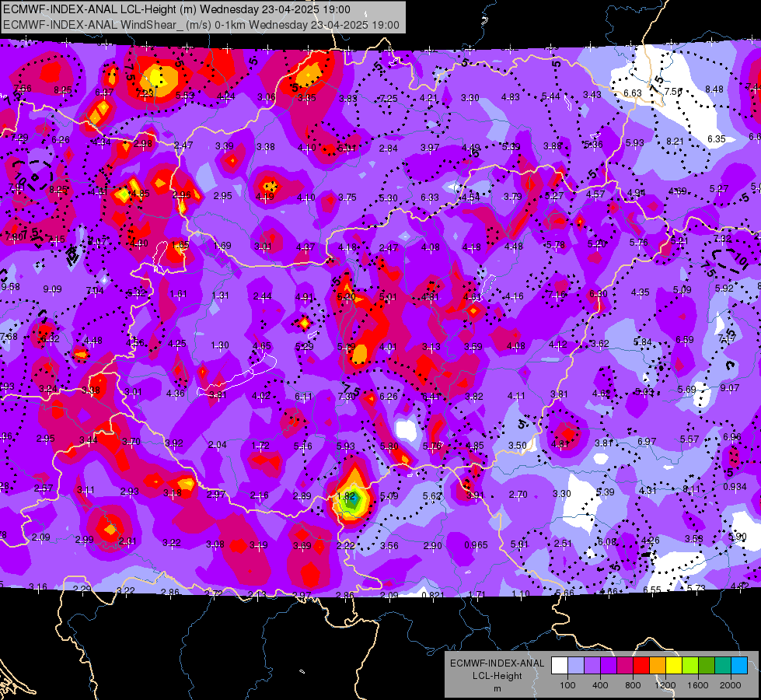Viewport: 761px width, 700px height.
Task: Click the magenta legend swatch
Action: pos(625,666)
